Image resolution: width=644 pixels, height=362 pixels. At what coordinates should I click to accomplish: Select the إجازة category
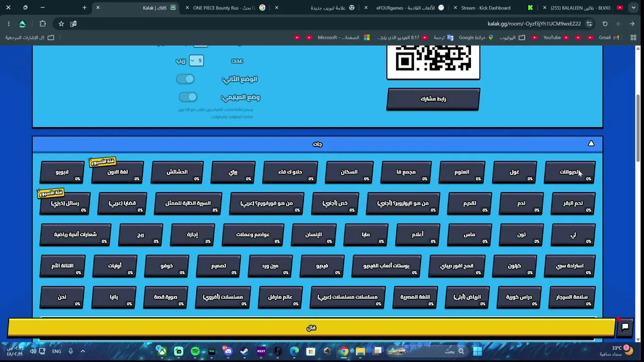click(193, 235)
